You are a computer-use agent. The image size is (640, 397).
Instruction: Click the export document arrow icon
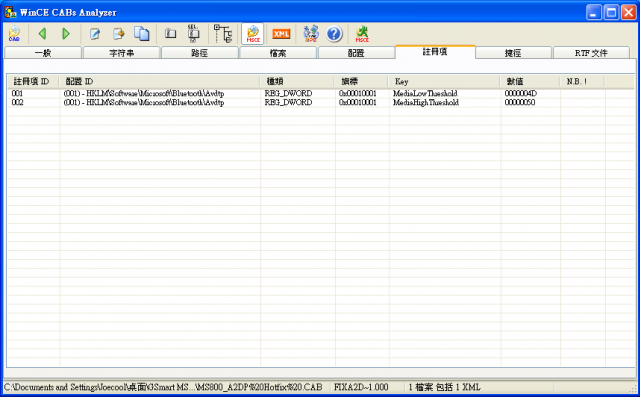(119, 33)
